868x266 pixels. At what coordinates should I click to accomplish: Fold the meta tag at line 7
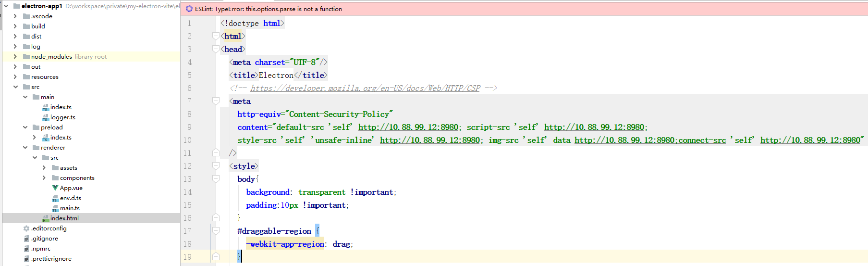point(216,101)
